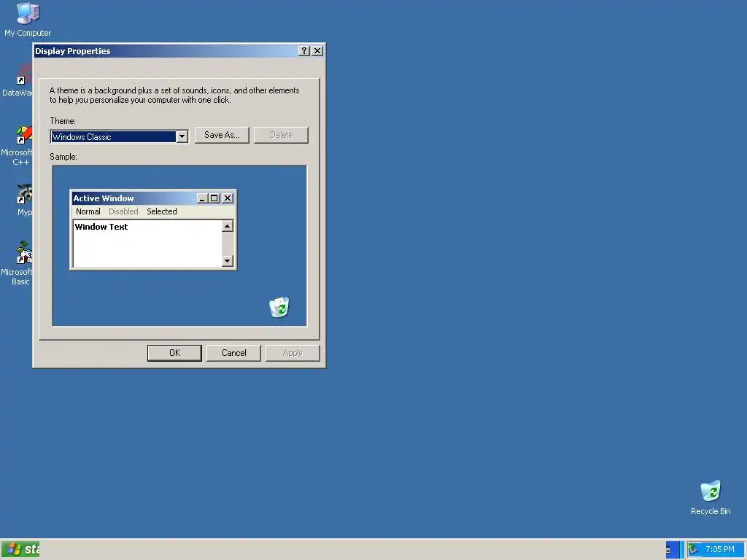Click the help question mark button

coord(304,51)
